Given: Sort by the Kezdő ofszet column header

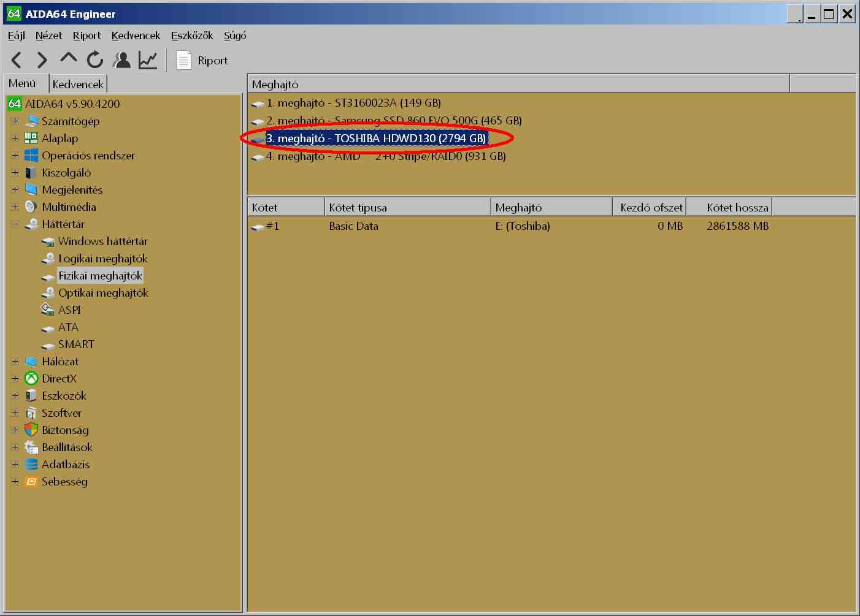Looking at the screenshot, I should 649,207.
